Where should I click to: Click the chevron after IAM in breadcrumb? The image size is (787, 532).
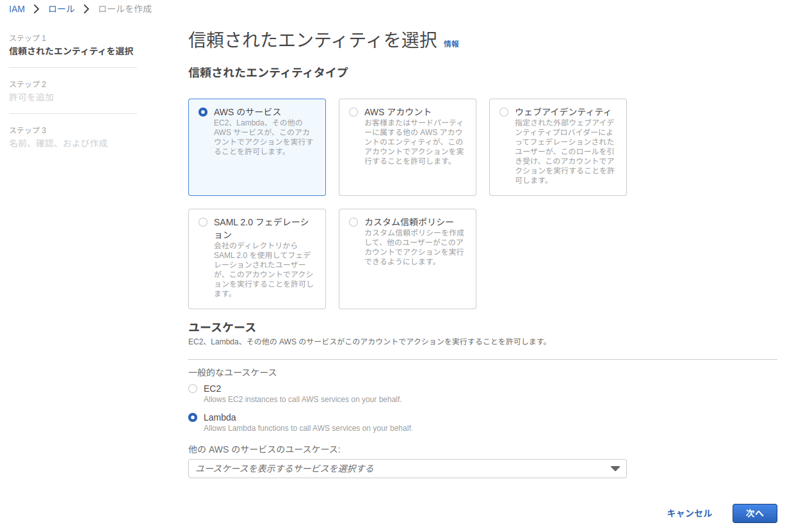[37, 9]
